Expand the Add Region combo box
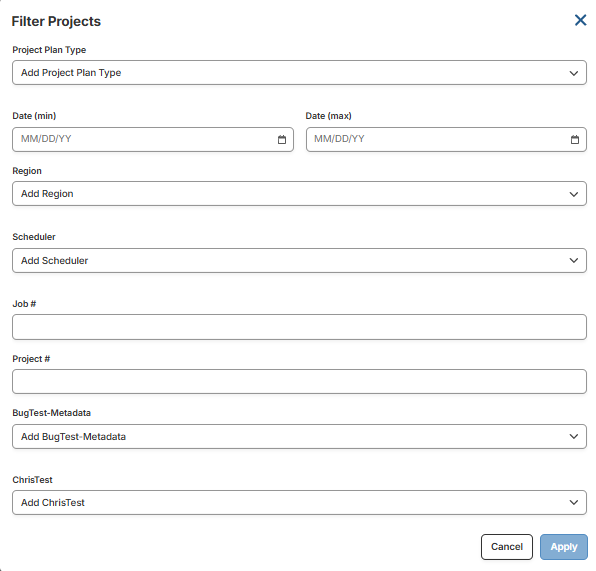596x571 pixels. [x=299, y=194]
